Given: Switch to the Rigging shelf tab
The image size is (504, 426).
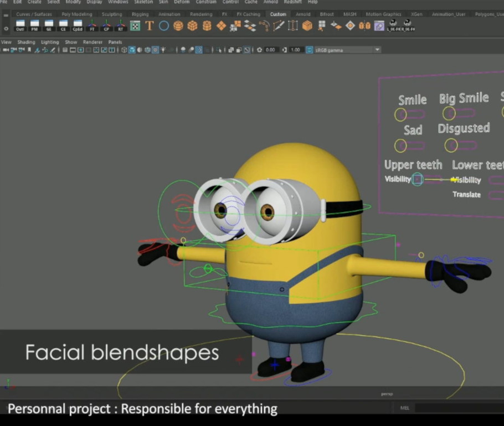Looking at the screenshot, I should tap(140, 14).
